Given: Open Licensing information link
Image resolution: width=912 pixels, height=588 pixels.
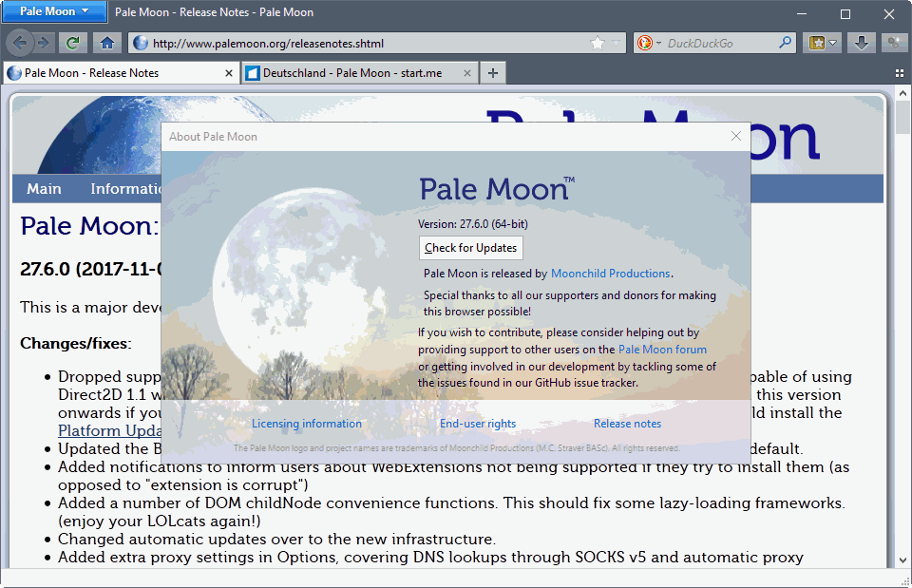Looking at the screenshot, I should tap(307, 424).
